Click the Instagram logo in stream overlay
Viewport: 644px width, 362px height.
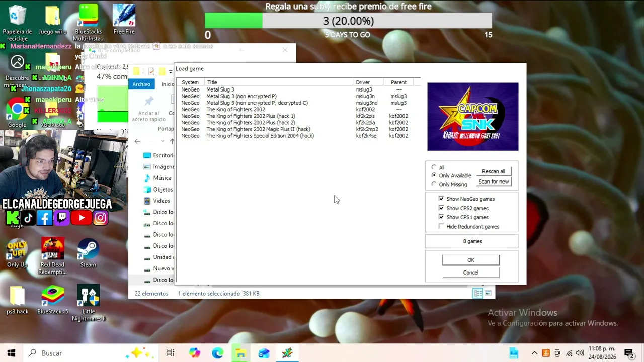pyautogui.click(x=100, y=218)
